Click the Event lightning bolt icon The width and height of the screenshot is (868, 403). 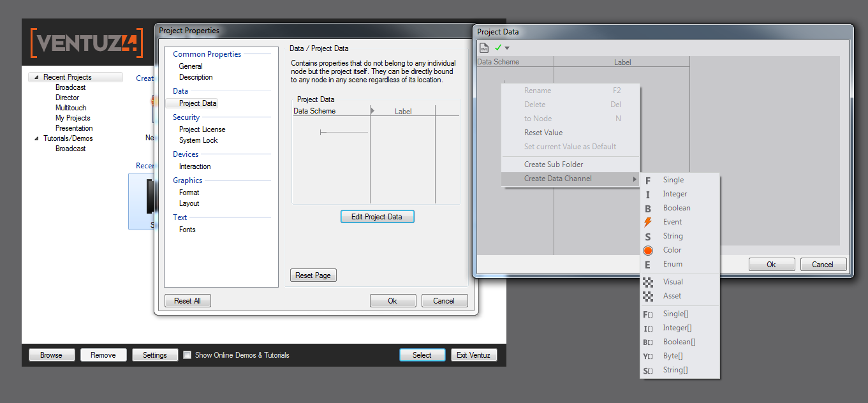(648, 222)
